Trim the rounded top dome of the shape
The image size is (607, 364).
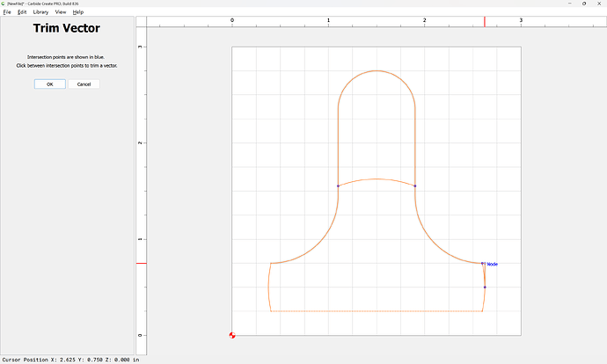pos(377,70)
